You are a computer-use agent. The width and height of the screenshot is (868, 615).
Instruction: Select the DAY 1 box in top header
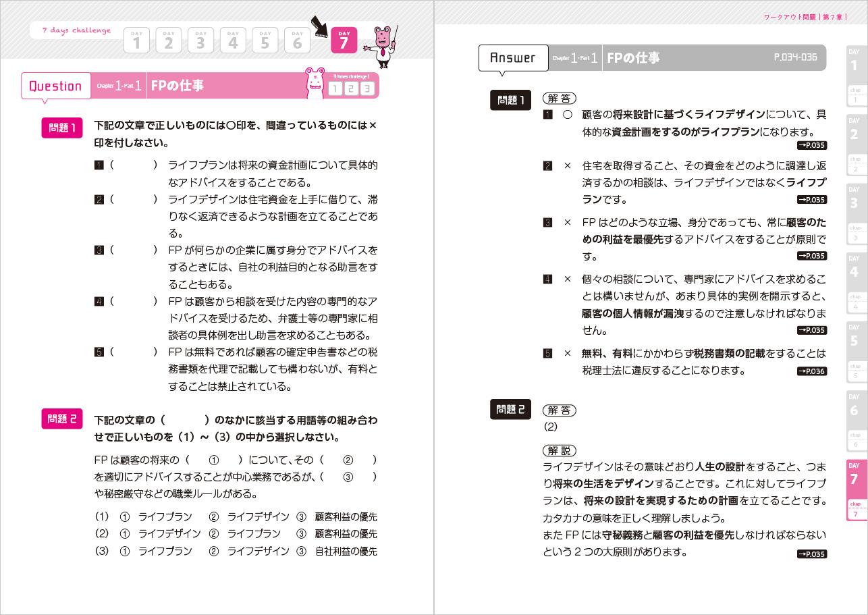(136, 41)
